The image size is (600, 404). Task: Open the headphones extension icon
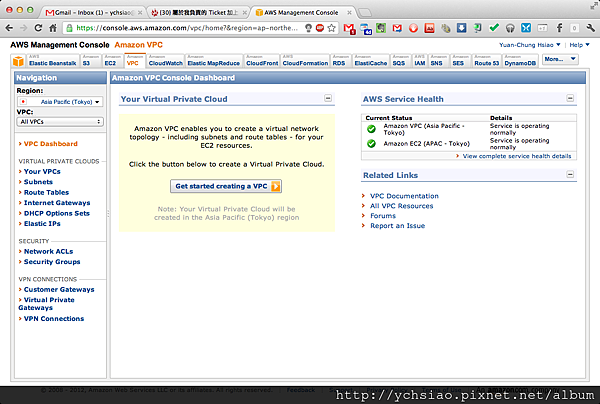(510, 28)
